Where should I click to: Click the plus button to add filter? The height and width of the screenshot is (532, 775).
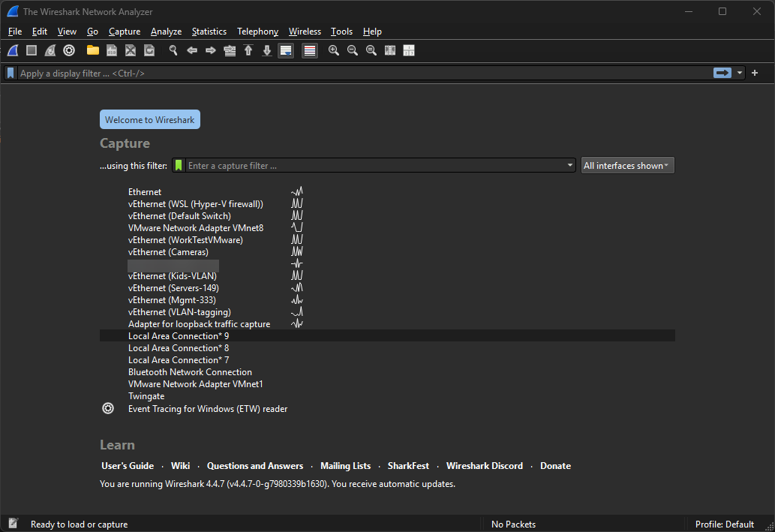pyautogui.click(x=755, y=73)
